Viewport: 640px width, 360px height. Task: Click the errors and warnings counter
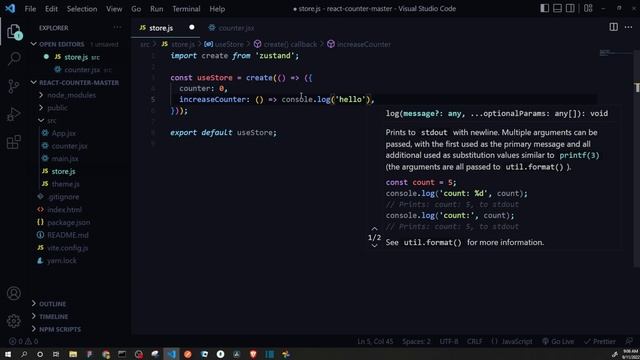coord(24,341)
